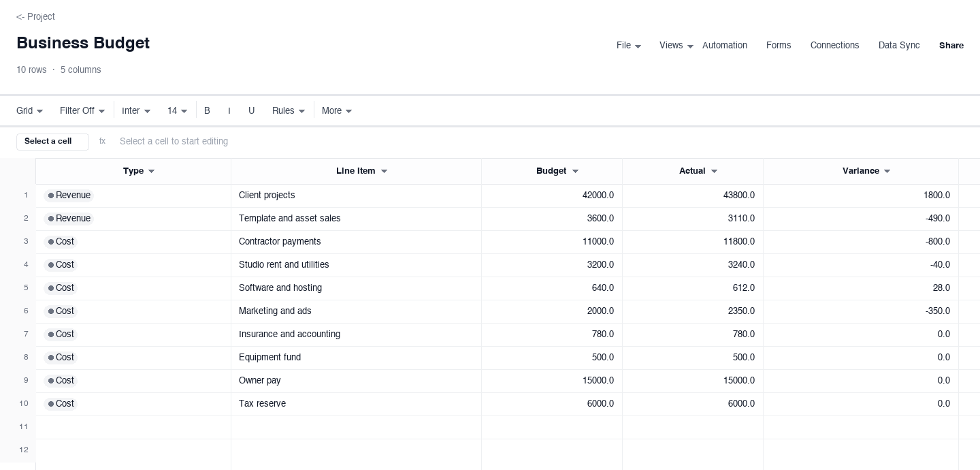Select the Insurance and accounting cell
The image size is (980, 470).
pos(356,334)
